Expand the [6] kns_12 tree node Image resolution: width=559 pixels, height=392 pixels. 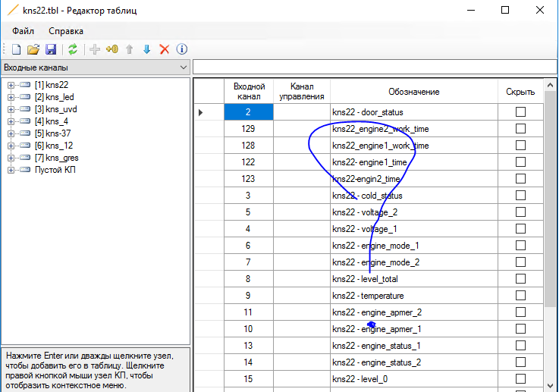pyautogui.click(x=11, y=146)
